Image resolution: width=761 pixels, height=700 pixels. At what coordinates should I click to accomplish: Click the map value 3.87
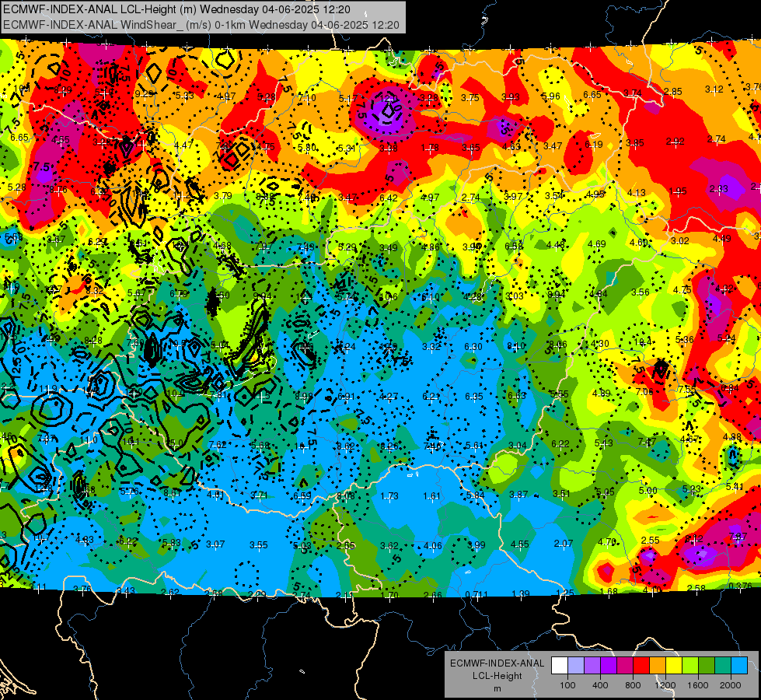point(518,495)
